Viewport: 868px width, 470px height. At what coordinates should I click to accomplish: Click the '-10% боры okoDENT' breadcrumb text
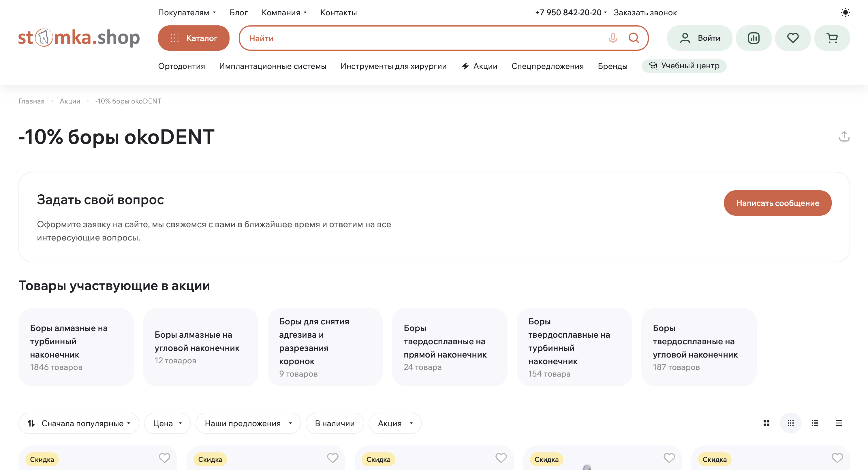(128, 101)
